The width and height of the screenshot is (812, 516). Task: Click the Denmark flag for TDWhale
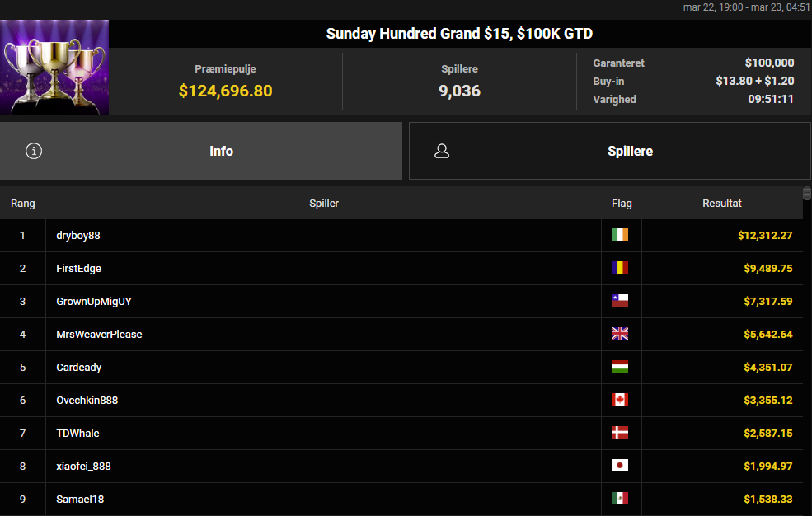620,433
